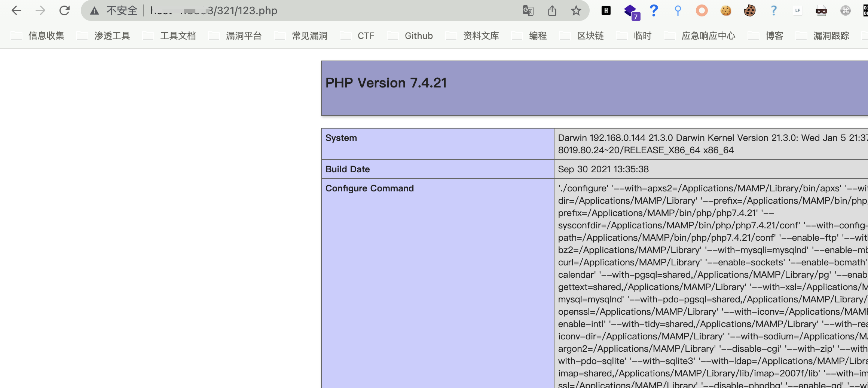
Task: Open the 漏洞跟踪 bookmarks folder
Action: pos(823,36)
